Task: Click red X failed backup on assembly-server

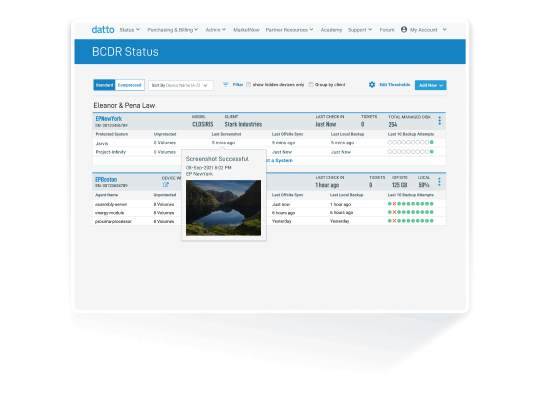Action: click(394, 204)
